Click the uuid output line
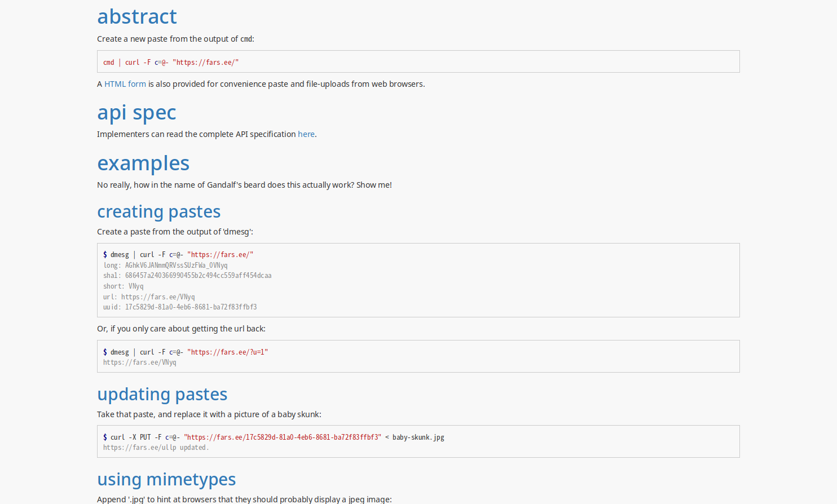 click(x=180, y=307)
